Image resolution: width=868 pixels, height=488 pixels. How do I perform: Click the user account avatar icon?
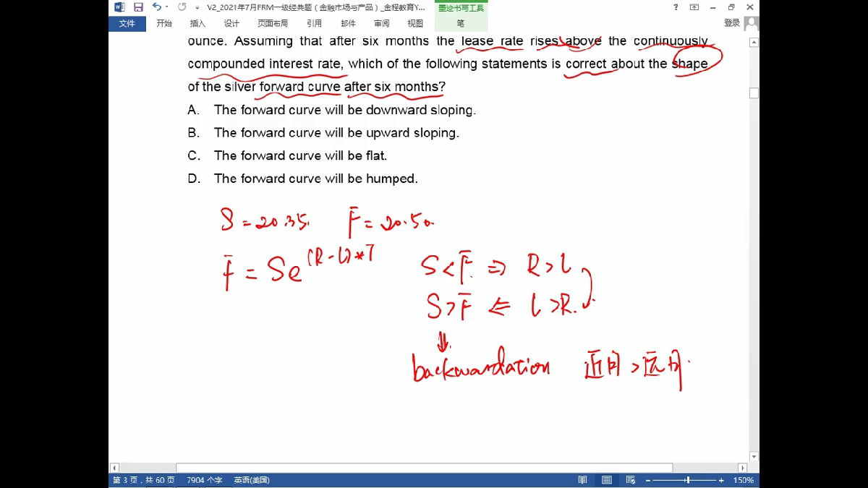(x=751, y=23)
